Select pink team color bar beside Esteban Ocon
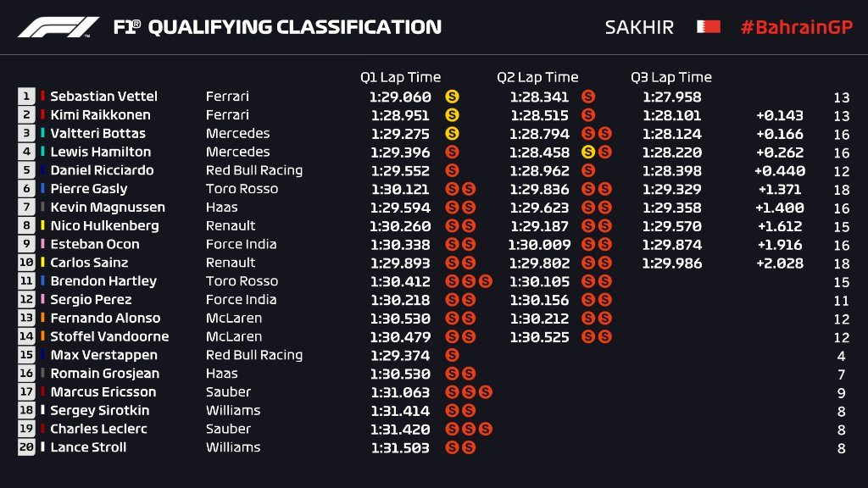Viewport: 868px width, 488px height. pos(42,244)
